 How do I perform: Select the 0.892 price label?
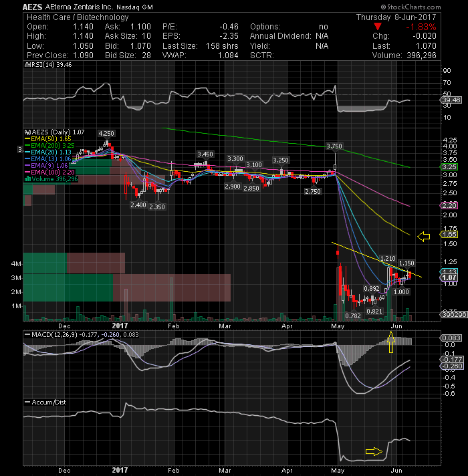click(372, 289)
